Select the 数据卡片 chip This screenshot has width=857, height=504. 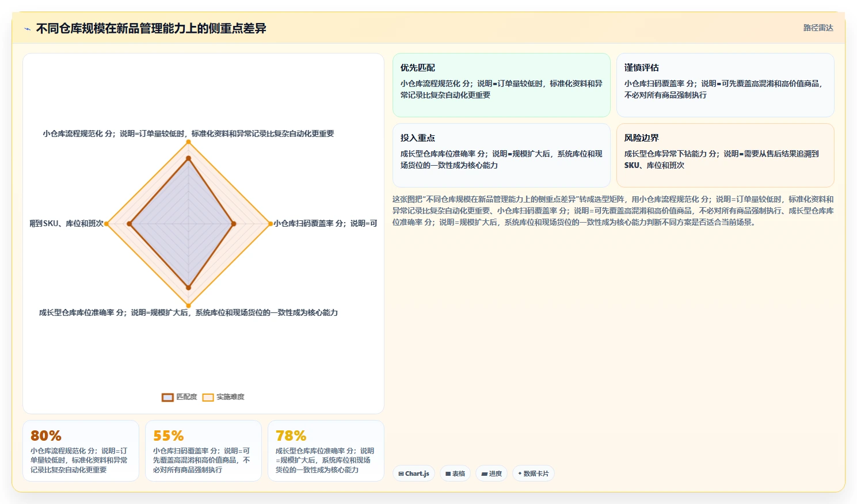pos(534,474)
